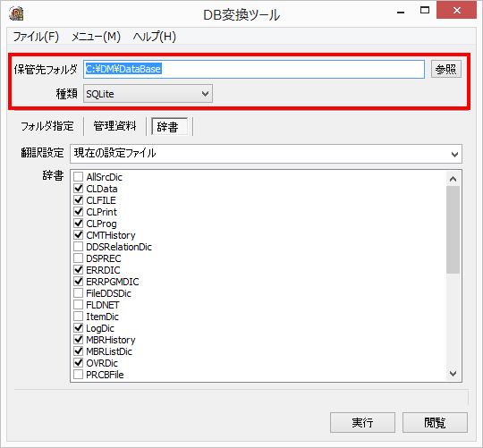Screen dimensions: 483x448
Task: Open the 種類 SQLite dropdown
Action: pyautogui.click(x=148, y=94)
